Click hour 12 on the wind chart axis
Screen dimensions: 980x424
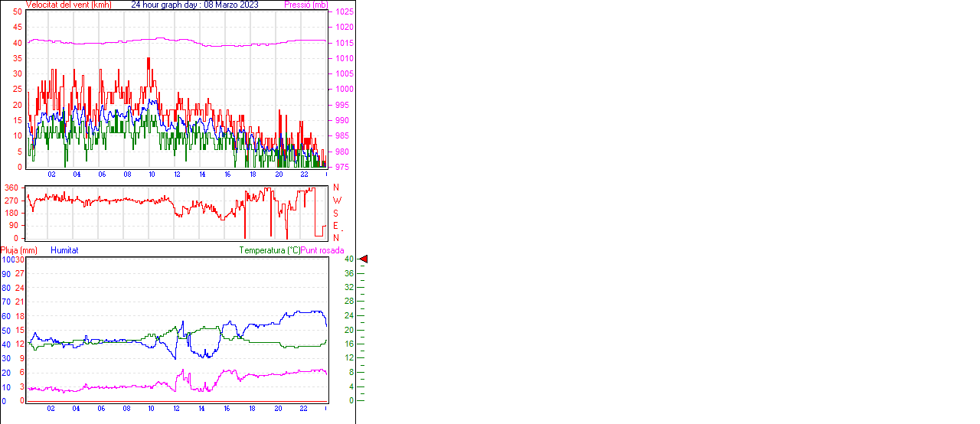coord(177,174)
